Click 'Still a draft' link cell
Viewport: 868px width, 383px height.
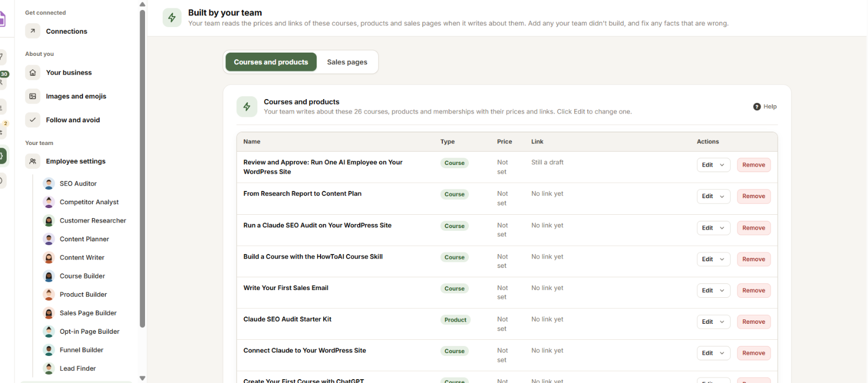547,162
